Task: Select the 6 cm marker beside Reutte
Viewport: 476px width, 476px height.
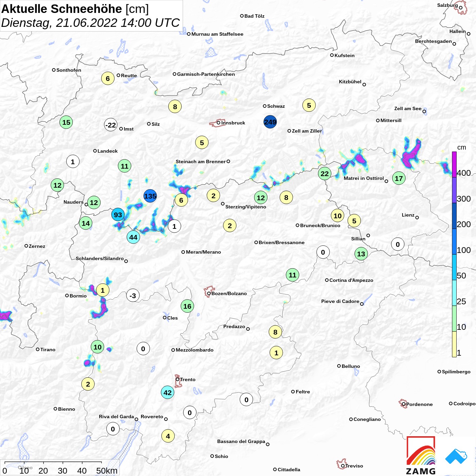Action: (108, 79)
